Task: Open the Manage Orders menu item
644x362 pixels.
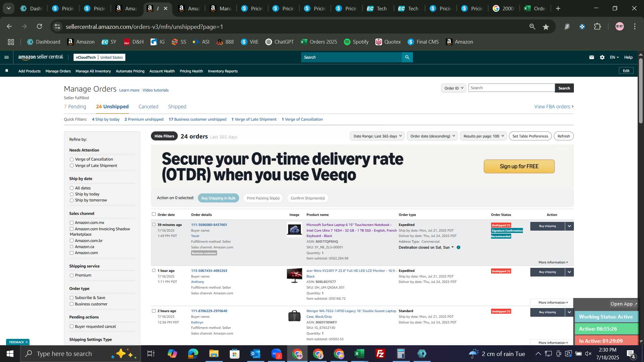Action: (x=58, y=71)
